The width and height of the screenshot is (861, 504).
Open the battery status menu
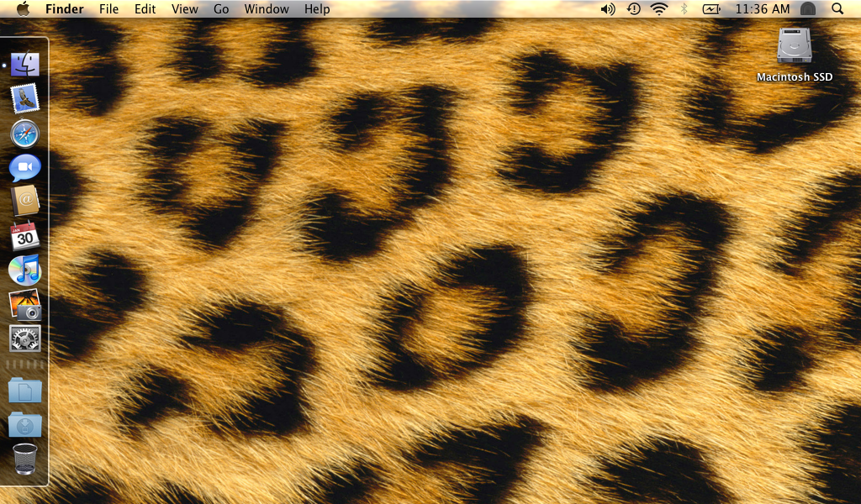click(711, 8)
